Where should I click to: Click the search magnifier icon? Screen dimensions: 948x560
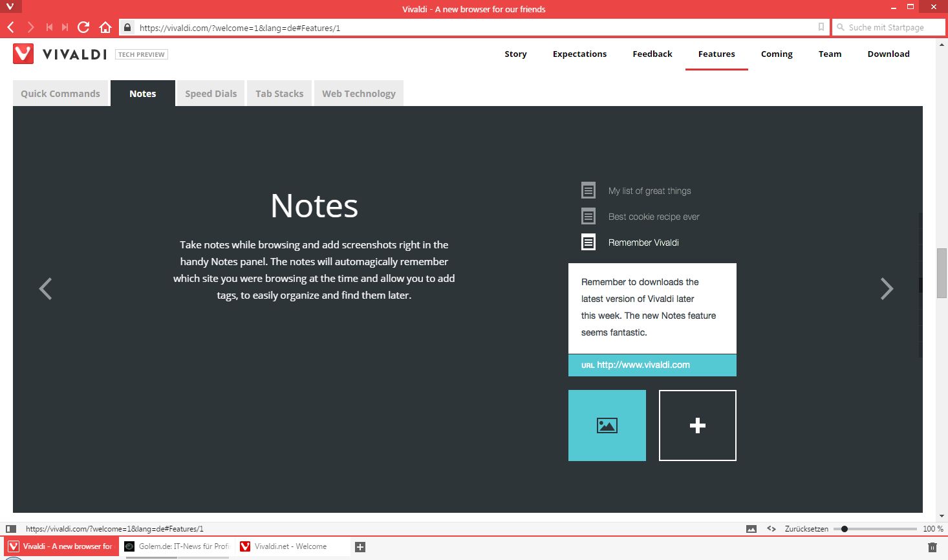841,27
